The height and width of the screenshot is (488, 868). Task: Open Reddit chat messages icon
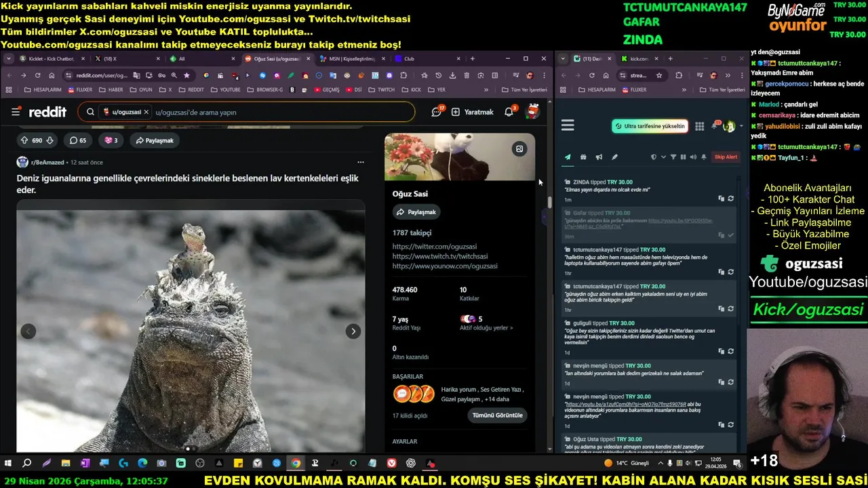pos(437,112)
